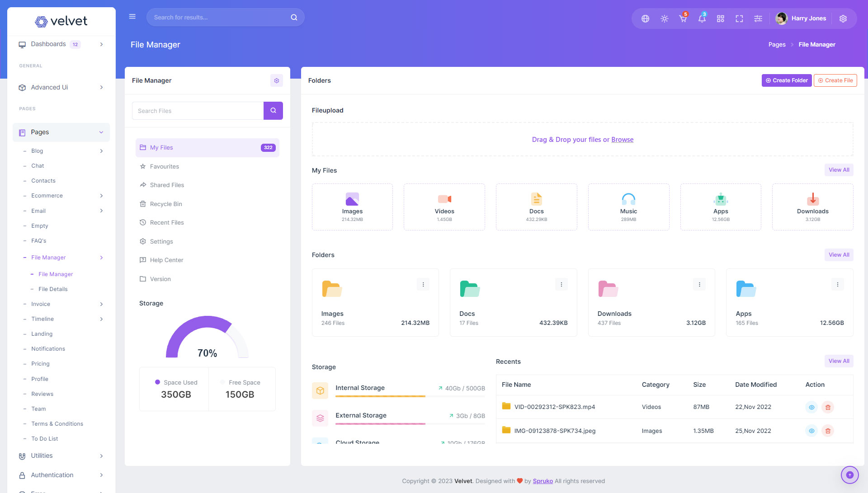Click the Search Files input field
868x493 pixels.
coord(198,111)
